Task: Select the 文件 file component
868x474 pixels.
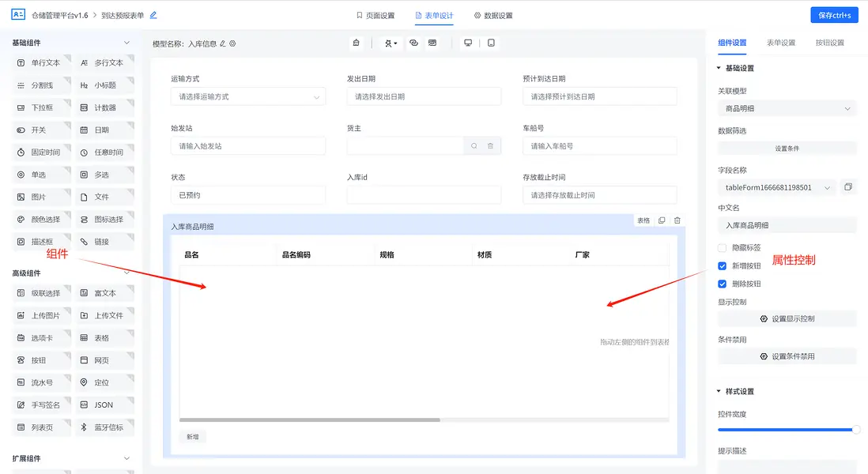Action: coord(105,197)
